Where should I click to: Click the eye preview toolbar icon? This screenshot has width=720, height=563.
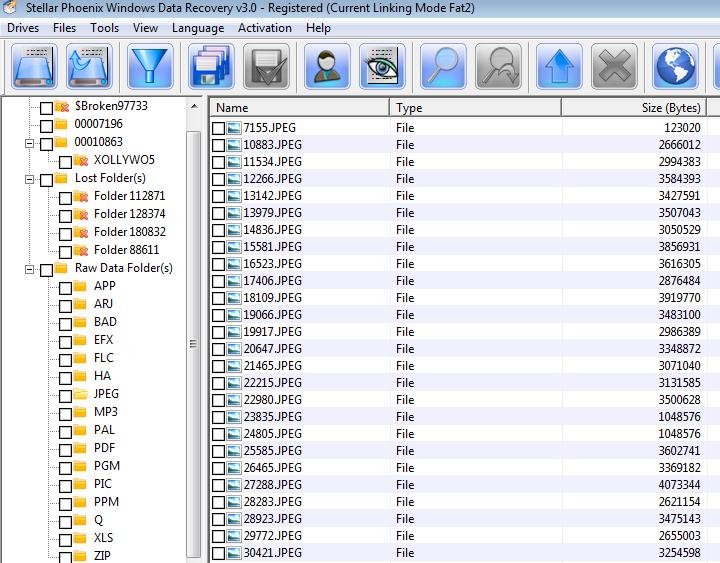point(382,66)
